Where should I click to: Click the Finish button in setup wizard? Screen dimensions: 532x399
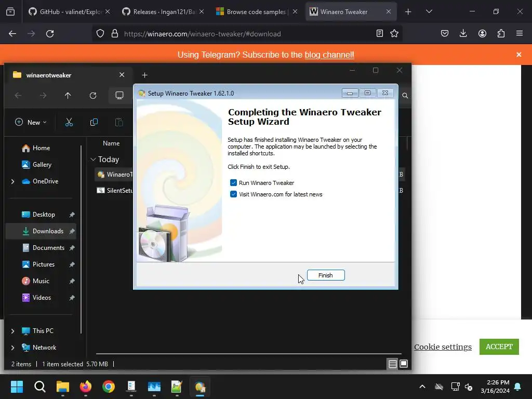[x=326, y=275]
